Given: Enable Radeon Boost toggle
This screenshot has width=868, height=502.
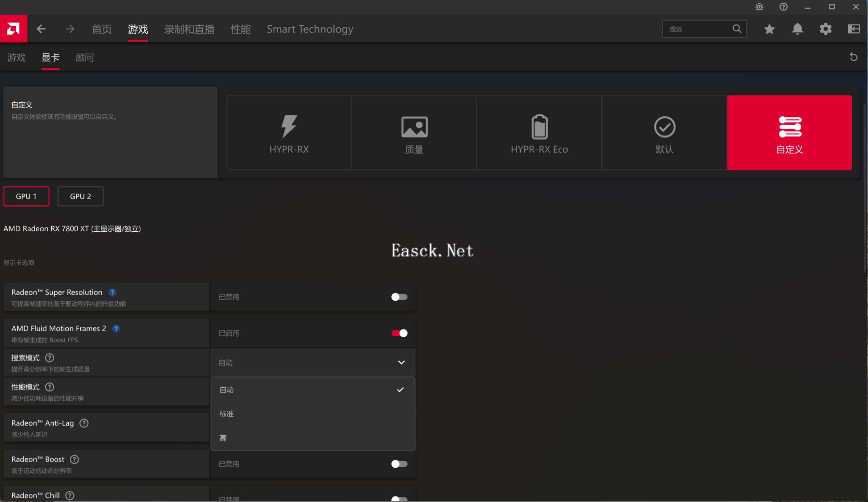Looking at the screenshot, I should point(399,464).
